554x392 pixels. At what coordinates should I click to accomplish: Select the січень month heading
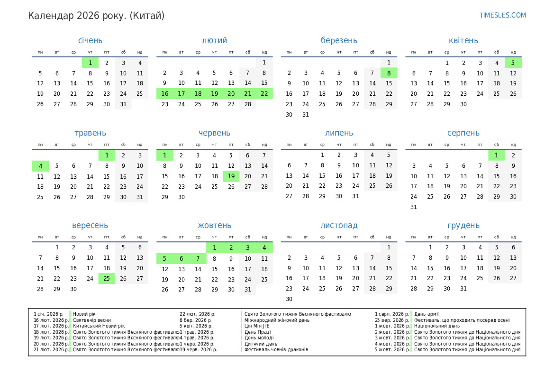click(90, 40)
